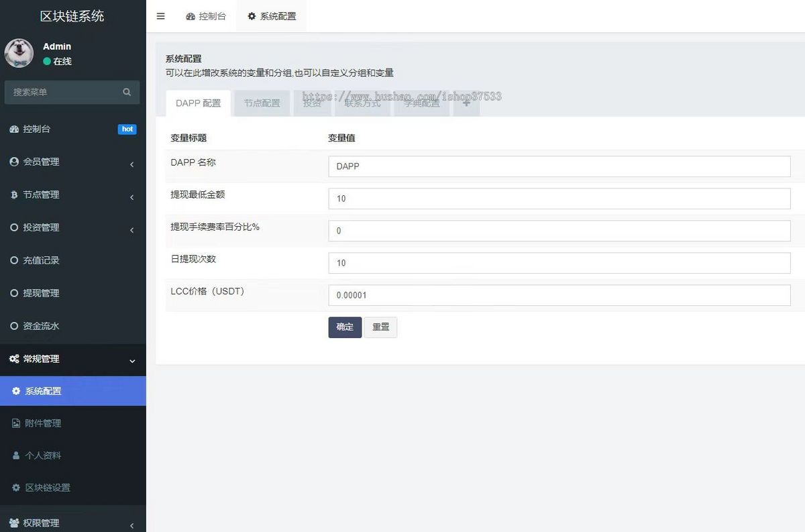Viewport: 805px width, 532px height.
Task: Click the gear icon beside 区块链设置
Action: click(16, 488)
